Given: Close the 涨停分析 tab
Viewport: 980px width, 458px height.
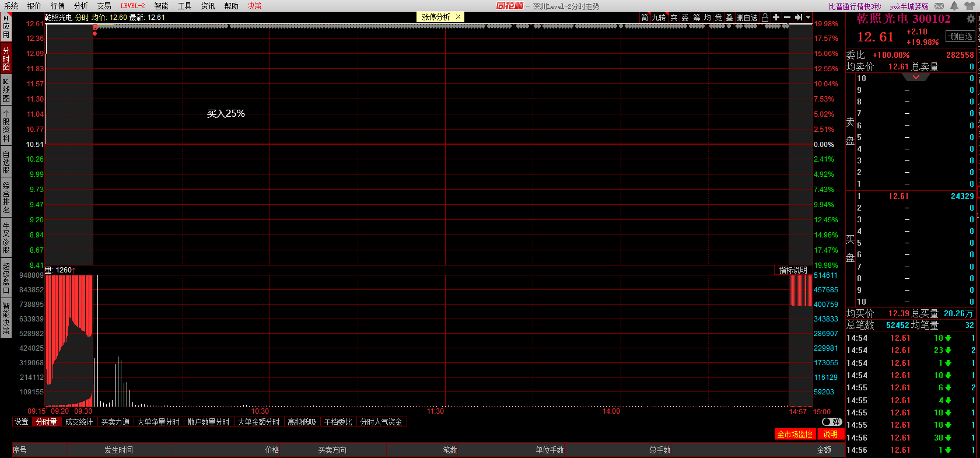Looking at the screenshot, I should (459, 17).
